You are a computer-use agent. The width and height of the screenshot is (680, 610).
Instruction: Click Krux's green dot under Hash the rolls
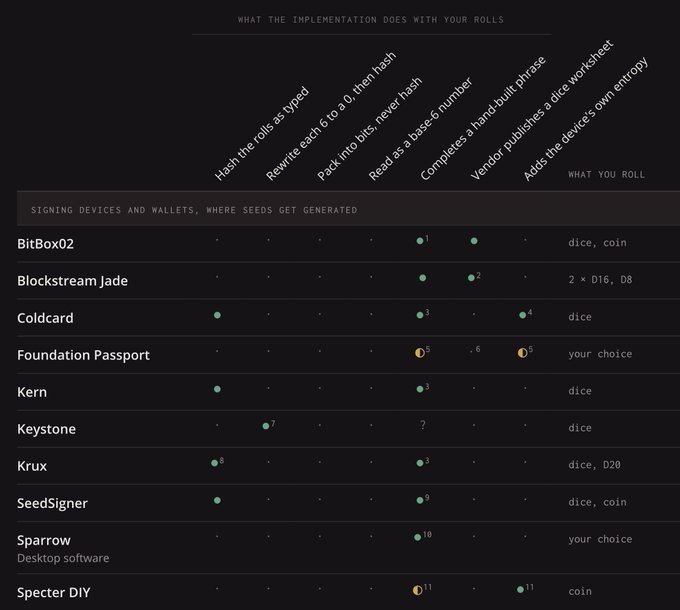[x=214, y=463]
